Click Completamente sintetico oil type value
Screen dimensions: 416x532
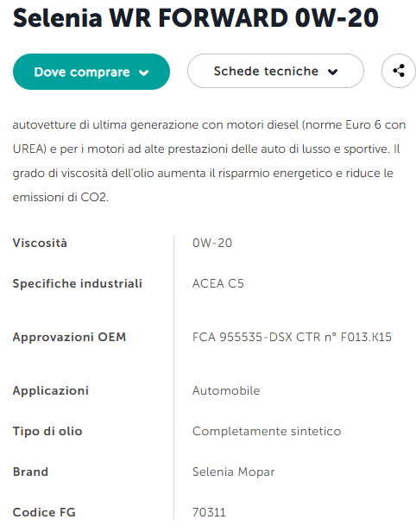(x=267, y=431)
